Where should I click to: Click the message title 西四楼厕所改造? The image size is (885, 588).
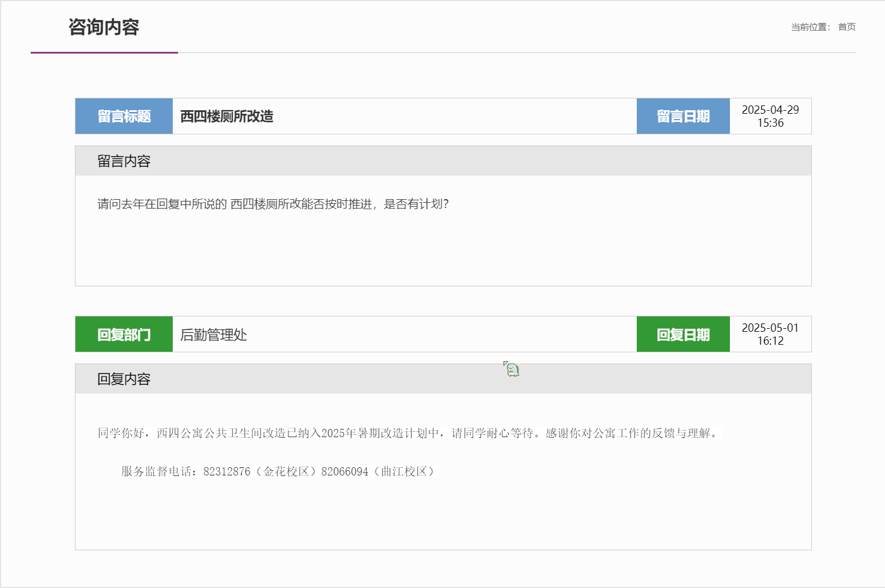pos(227,116)
